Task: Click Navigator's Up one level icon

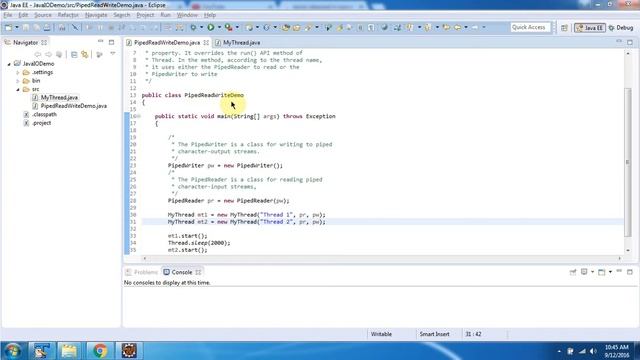Action: (x=59, y=54)
